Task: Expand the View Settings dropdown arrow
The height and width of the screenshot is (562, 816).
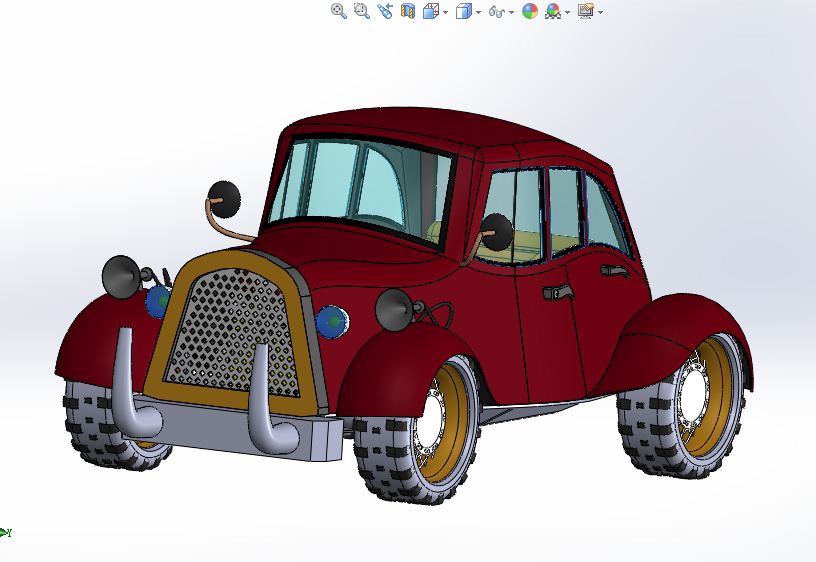Action: (601, 12)
